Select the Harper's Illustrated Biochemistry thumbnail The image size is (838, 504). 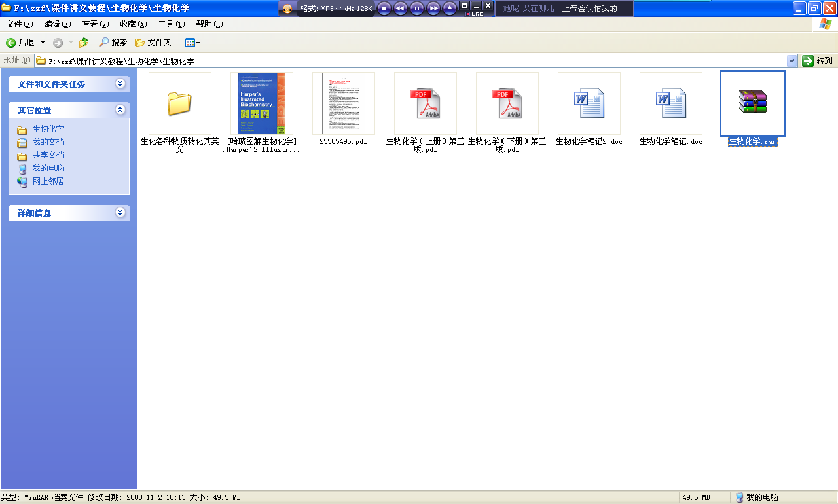[261, 103]
